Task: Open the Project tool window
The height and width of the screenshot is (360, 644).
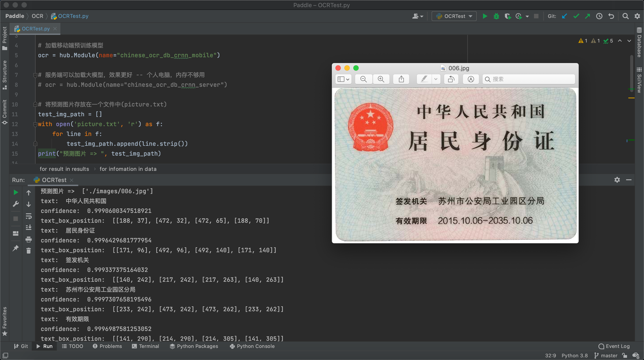Action: point(4,38)
